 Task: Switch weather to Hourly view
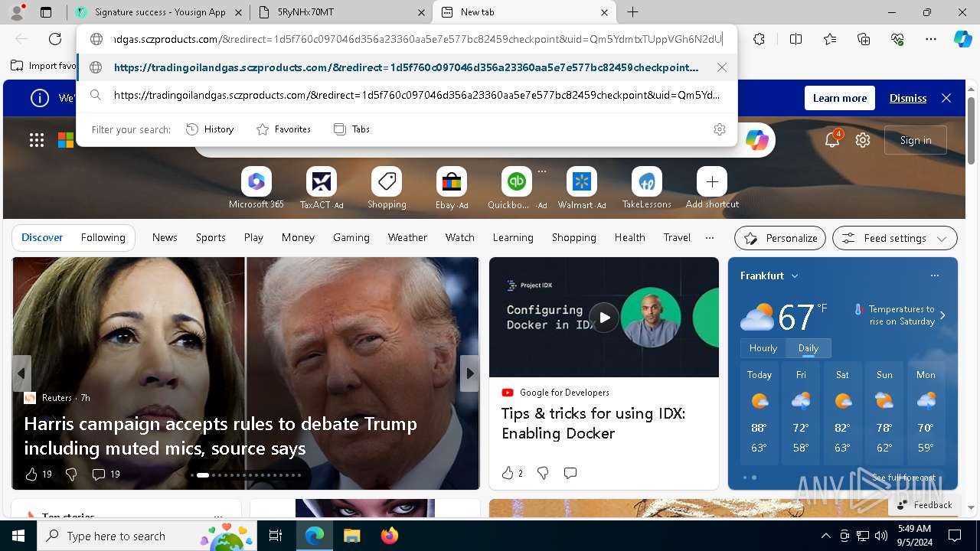click(763, 348)
